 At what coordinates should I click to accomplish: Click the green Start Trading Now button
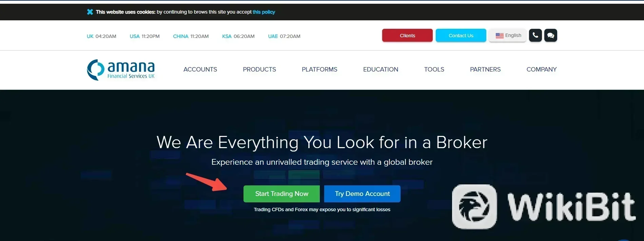[x=281, y=194]
